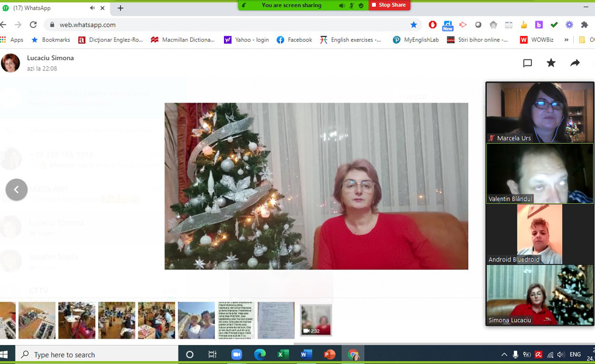Show hidden system tray icons
The height and width of the screenshot is (364, 595).
coord(504,354)
